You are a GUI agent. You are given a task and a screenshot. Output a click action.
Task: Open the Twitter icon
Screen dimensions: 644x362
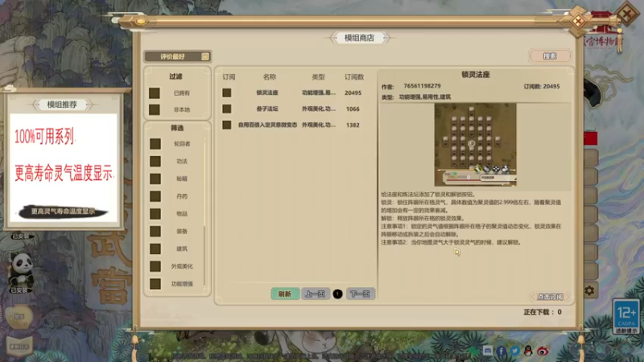tap(514, 351)
